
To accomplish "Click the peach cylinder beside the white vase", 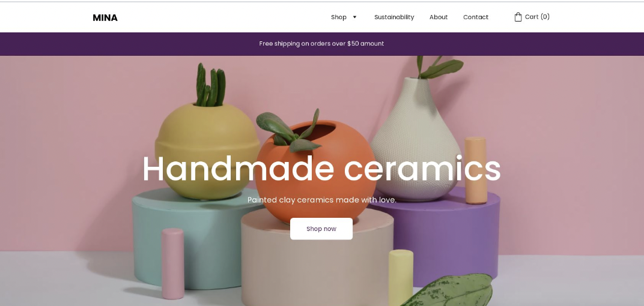I will tap(476, 170).
